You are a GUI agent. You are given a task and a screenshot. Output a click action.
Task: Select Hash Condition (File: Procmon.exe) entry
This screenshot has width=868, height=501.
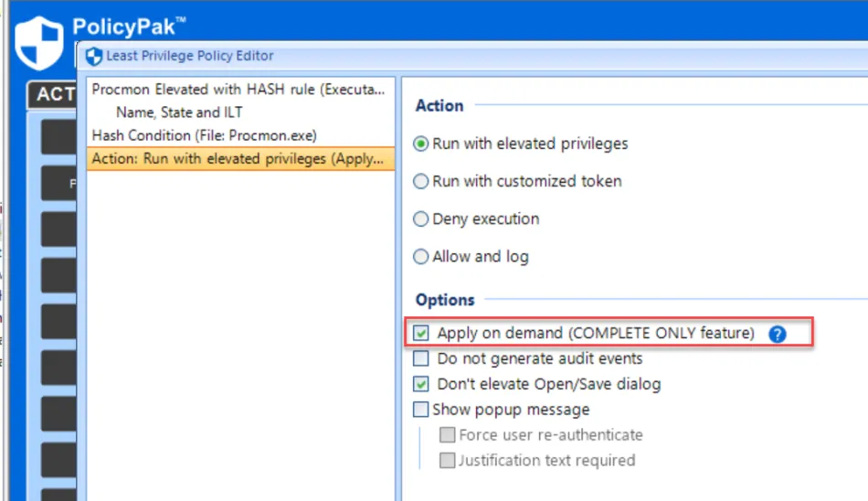click(x=204, y=135)
